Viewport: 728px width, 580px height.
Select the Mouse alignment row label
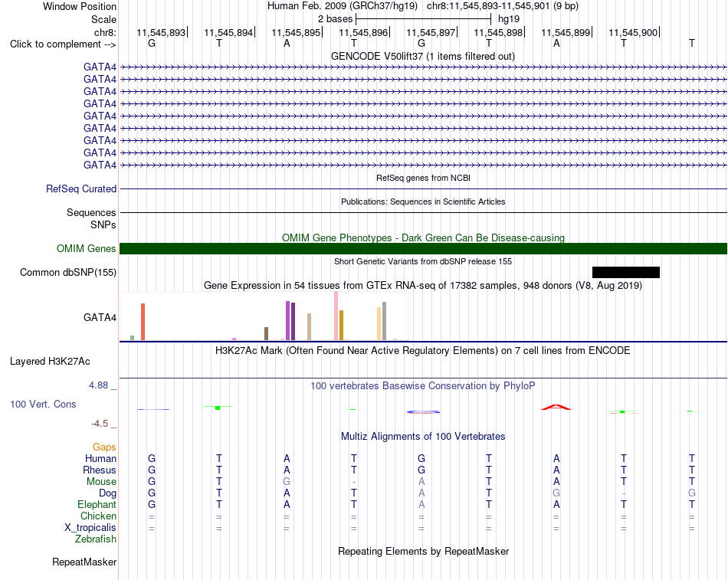pyautogui.click(x=101, y=482)
